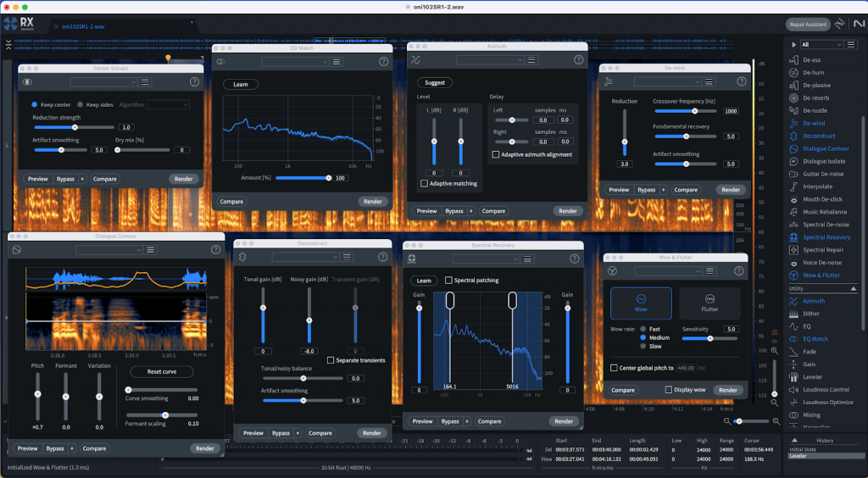Click Reset curve in Dialogue Contour

[x=161, y=372]
